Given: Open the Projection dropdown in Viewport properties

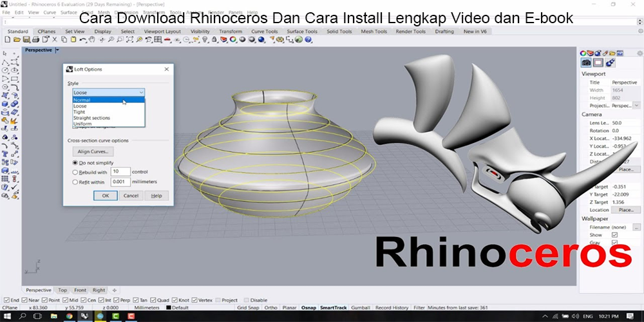Looking at the screenshot, I should (636, 106).
